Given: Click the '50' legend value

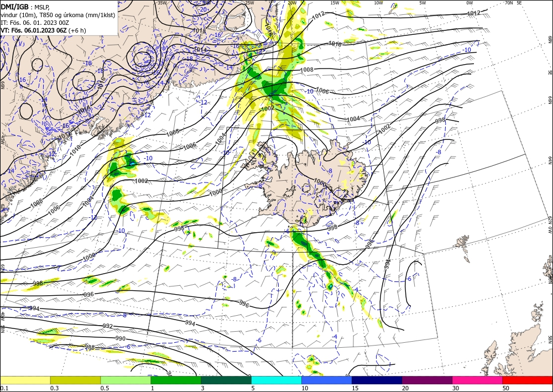Looking at the screenshot, I should tap(506, 388).
